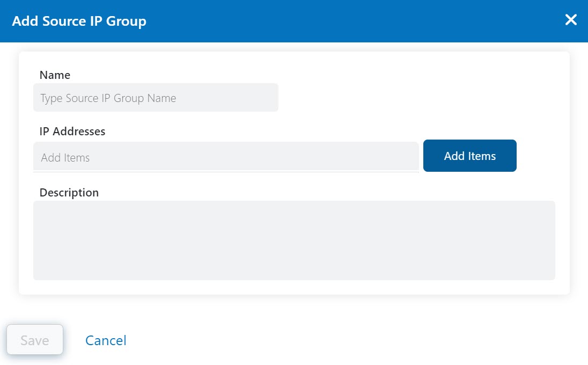588x365 pixels.
Task: Select Cancel to discard changes
Action: tap(105, 340)
